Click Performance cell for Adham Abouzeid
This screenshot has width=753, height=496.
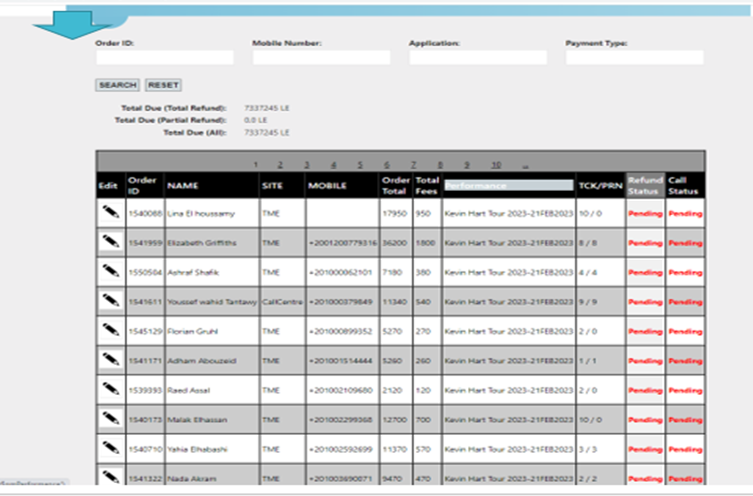click(509, 361)
